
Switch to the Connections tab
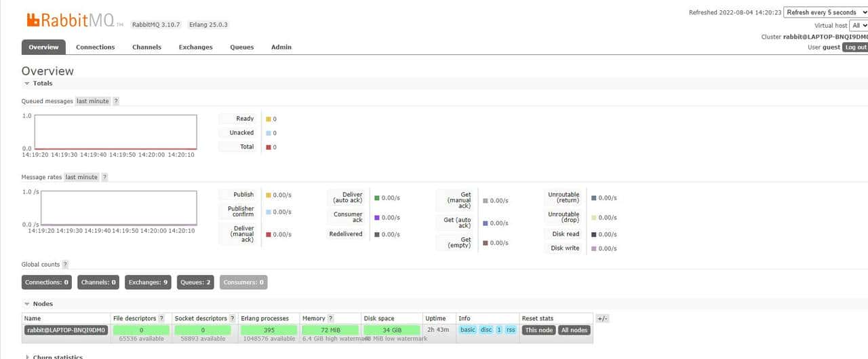pos(95,48)
